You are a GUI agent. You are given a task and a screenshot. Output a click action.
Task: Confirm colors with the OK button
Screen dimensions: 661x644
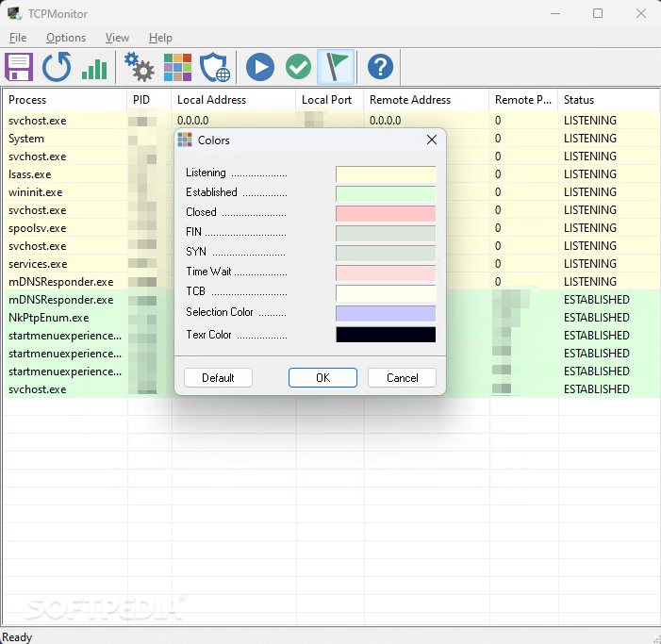pyautogui.click(x=322, y=378)
